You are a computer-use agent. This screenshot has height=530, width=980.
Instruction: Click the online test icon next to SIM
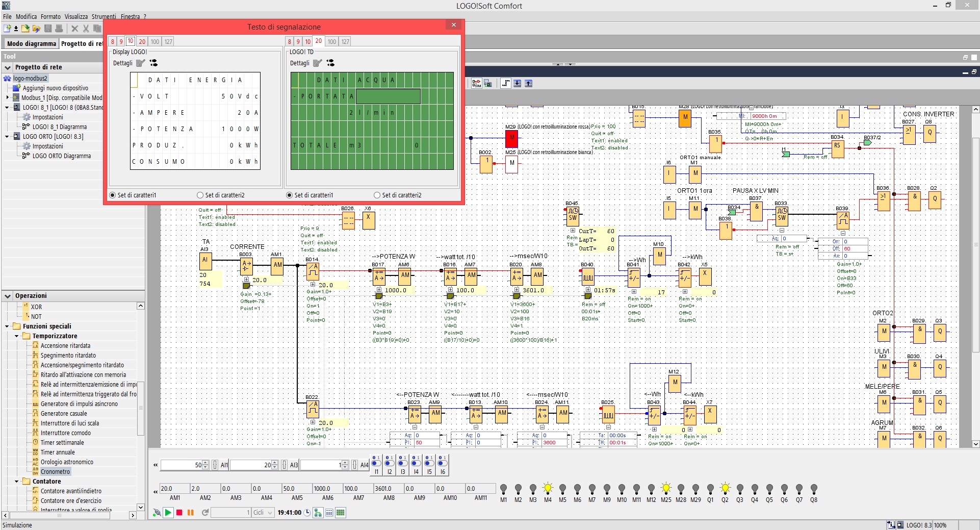pos(488,83)
